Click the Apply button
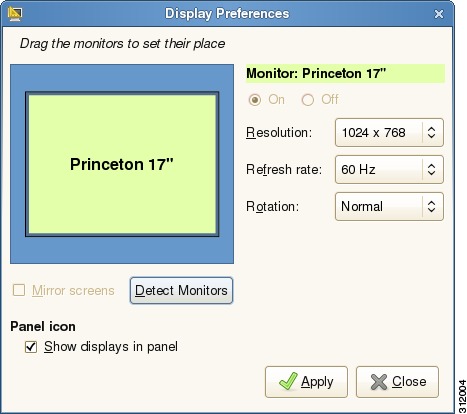This screenshot has height=414, width=467. click(306, 382)
